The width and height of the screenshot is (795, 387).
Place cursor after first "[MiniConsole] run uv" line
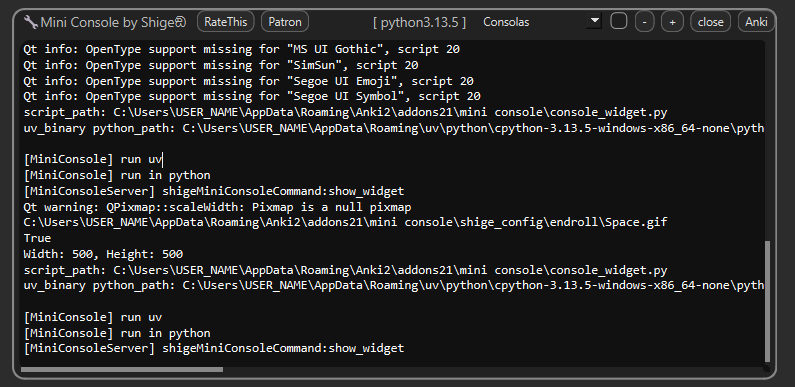tap(163, 160)
